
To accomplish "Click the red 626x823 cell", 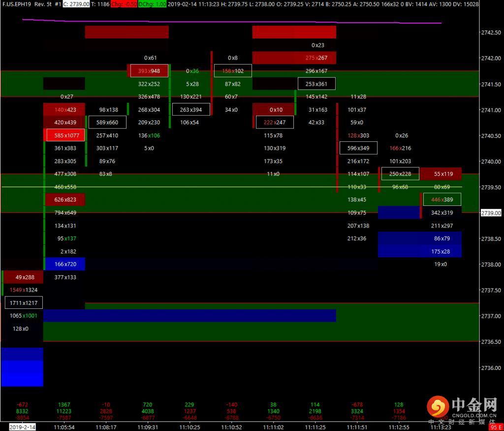I will pyautogui.click(x=65, y=199).
